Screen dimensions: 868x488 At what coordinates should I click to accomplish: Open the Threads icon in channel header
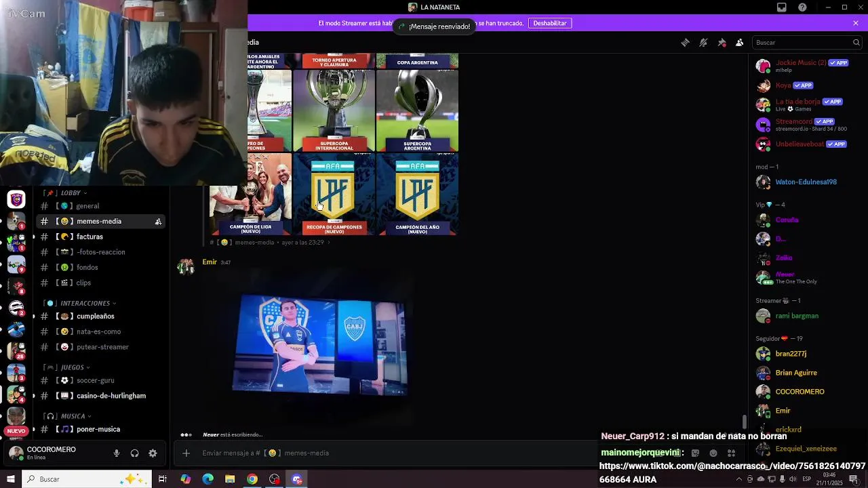686,42
